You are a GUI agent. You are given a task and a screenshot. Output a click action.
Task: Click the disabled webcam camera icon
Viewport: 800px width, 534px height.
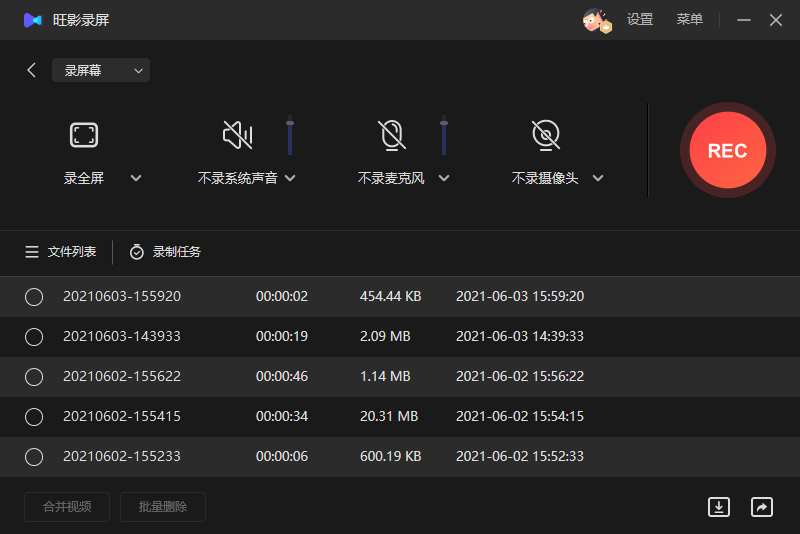545,135
